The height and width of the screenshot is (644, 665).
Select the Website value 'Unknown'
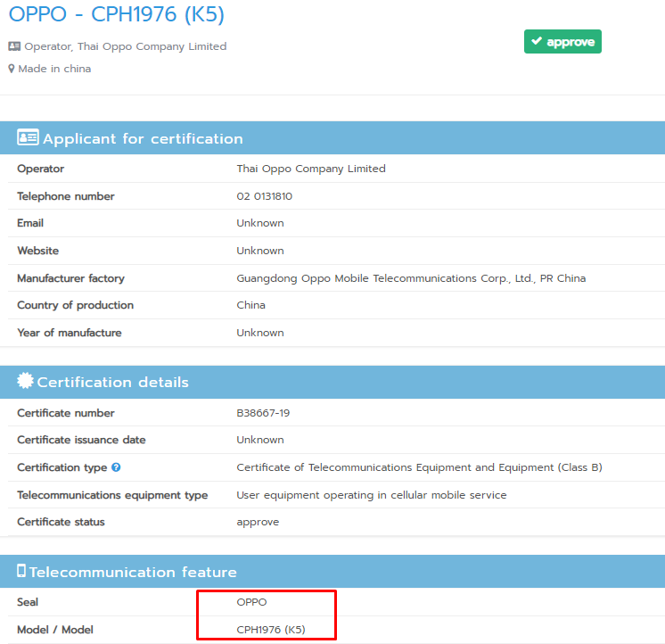point(260,251)
